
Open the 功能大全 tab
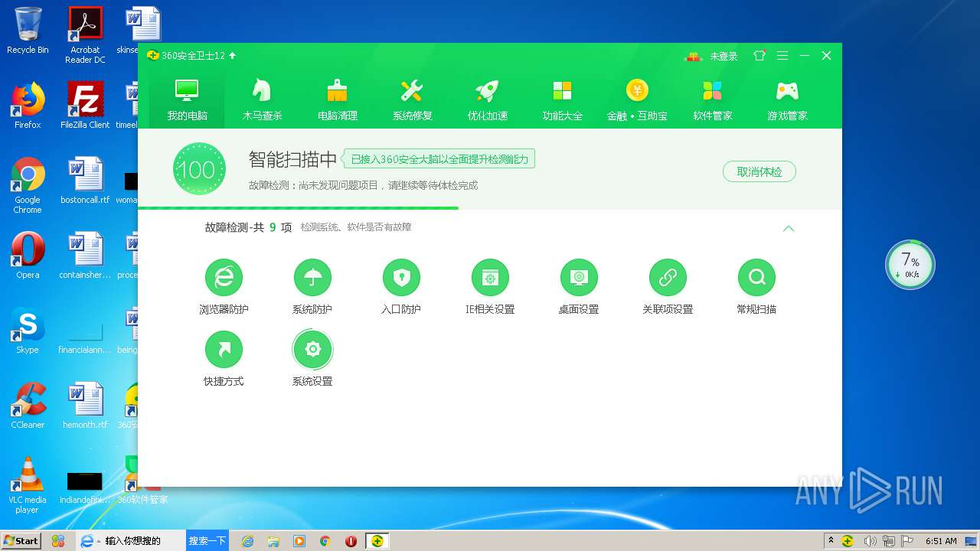562,99
